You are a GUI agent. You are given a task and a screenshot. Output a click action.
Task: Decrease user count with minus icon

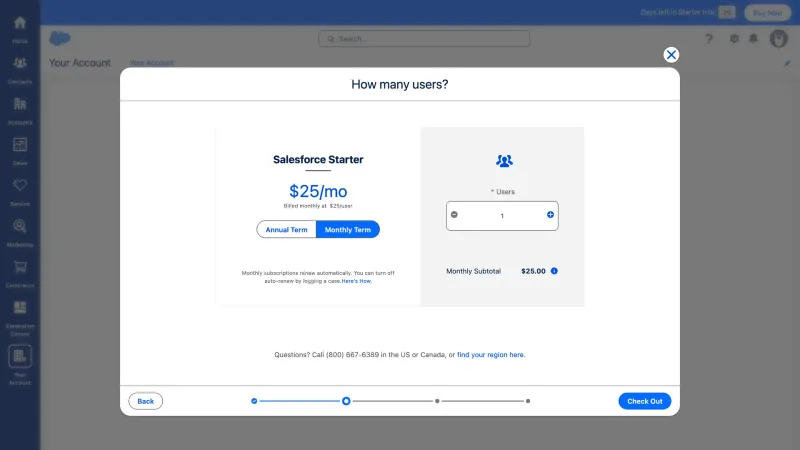tap(454, 215)
